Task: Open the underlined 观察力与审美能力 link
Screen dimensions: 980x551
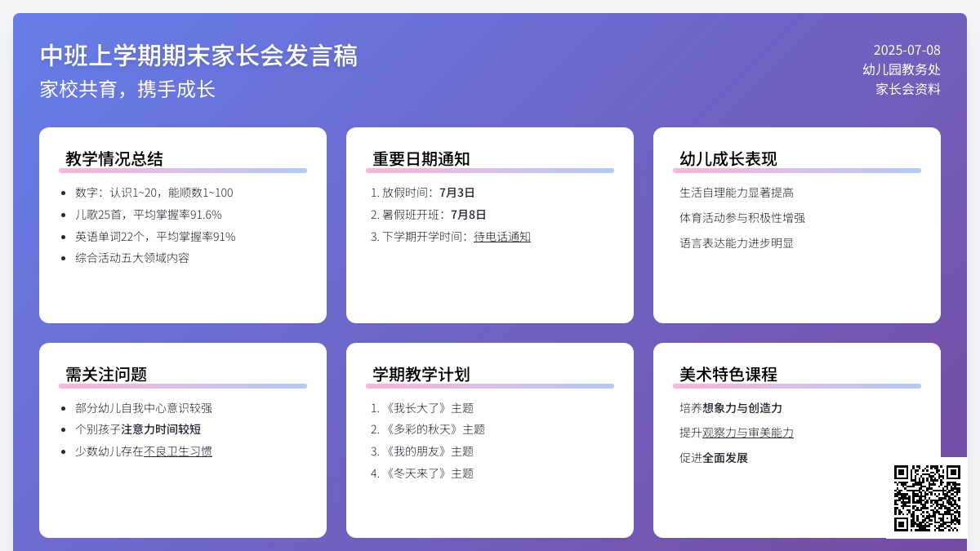Action: (x=748, y=433)
